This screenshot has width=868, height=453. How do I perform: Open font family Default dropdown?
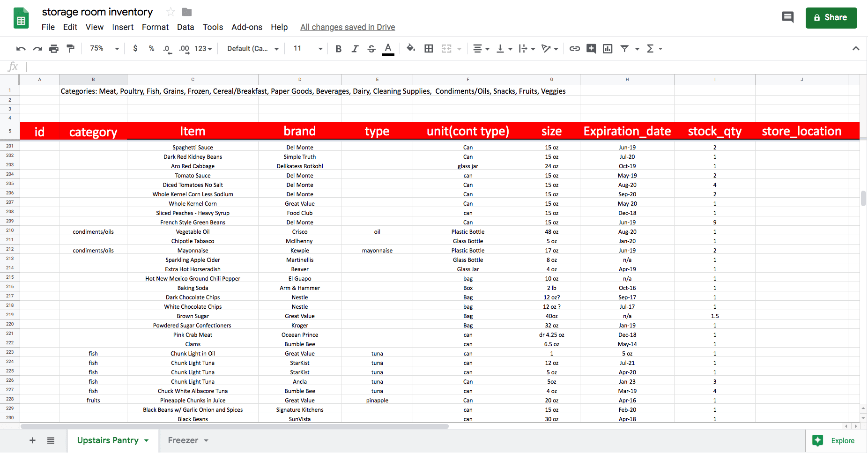(x=253, y=49)
